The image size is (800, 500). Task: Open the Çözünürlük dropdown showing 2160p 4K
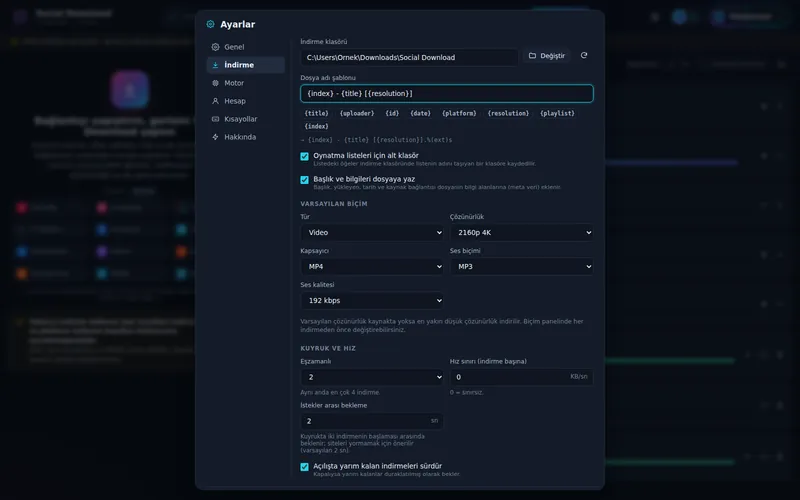click(x=521, y=233)
